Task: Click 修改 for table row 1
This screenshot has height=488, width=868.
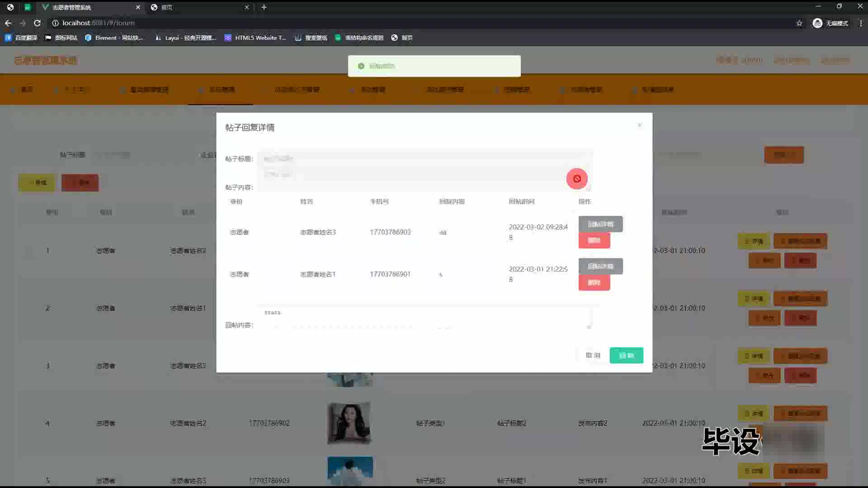Action: (764, 260)
